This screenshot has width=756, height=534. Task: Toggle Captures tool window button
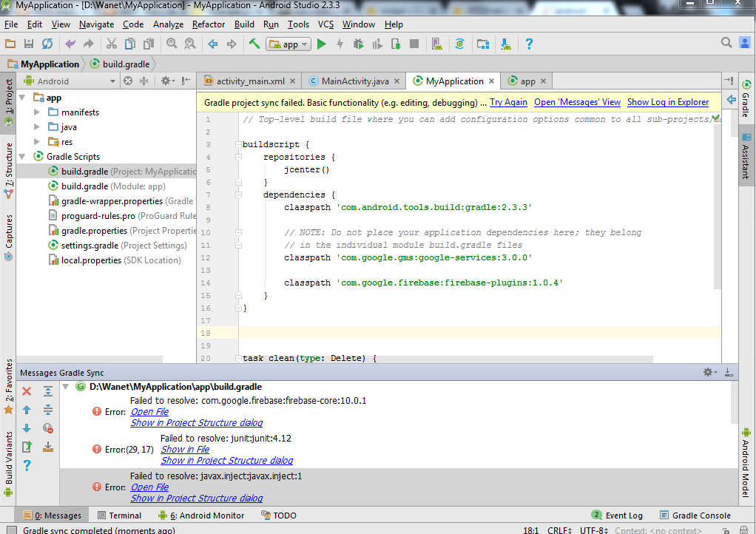8,237
